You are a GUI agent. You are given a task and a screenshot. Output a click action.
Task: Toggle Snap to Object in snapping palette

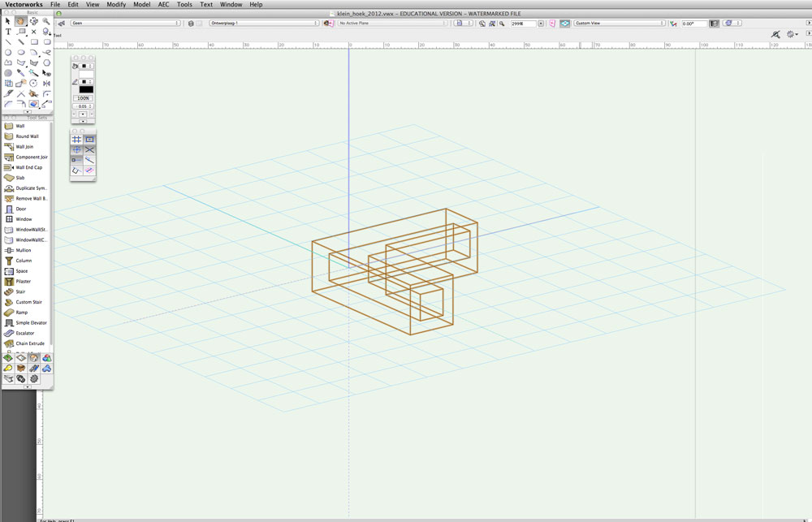coord(89,140)
